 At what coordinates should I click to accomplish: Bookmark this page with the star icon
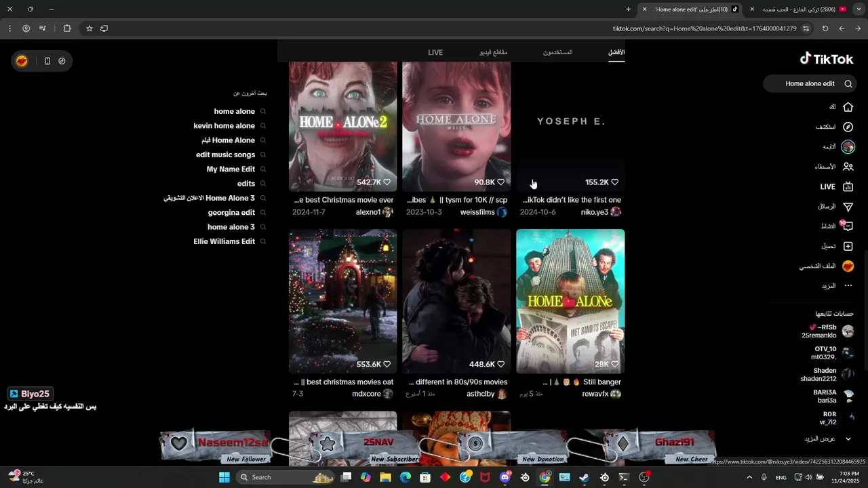pos(89,28)
